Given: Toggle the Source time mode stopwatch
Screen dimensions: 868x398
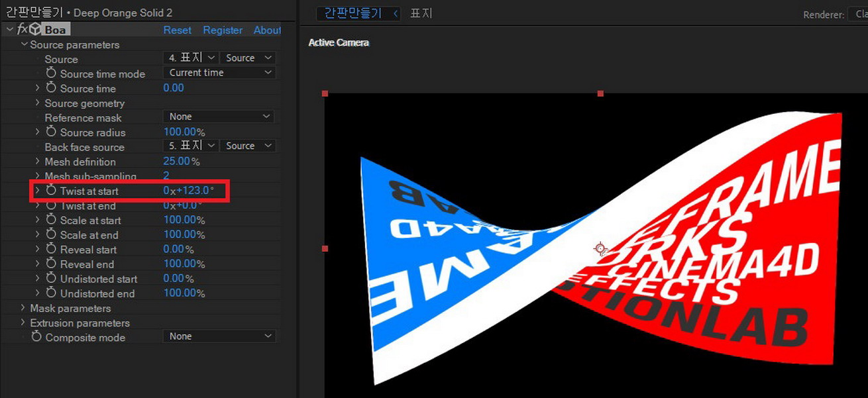Looking at the screenshot, I should (x=51, y=74).
